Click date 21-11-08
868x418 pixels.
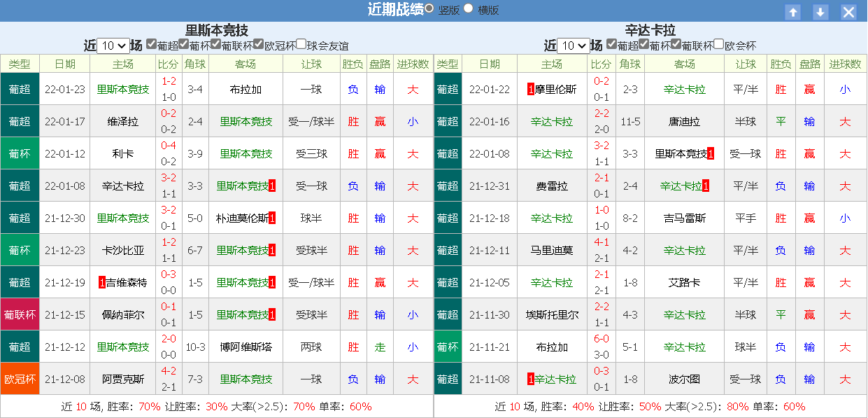pyautogui.click(x=490, y=379)
